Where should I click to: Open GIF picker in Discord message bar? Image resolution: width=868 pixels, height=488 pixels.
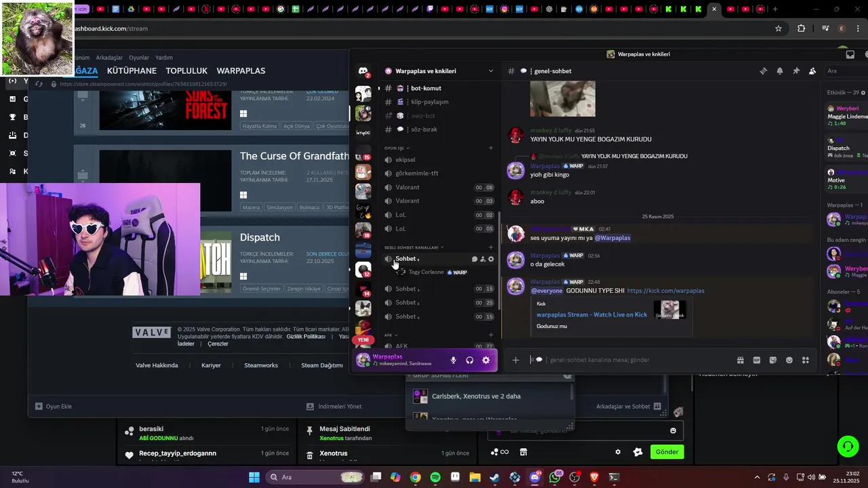(x=757, y=361)
